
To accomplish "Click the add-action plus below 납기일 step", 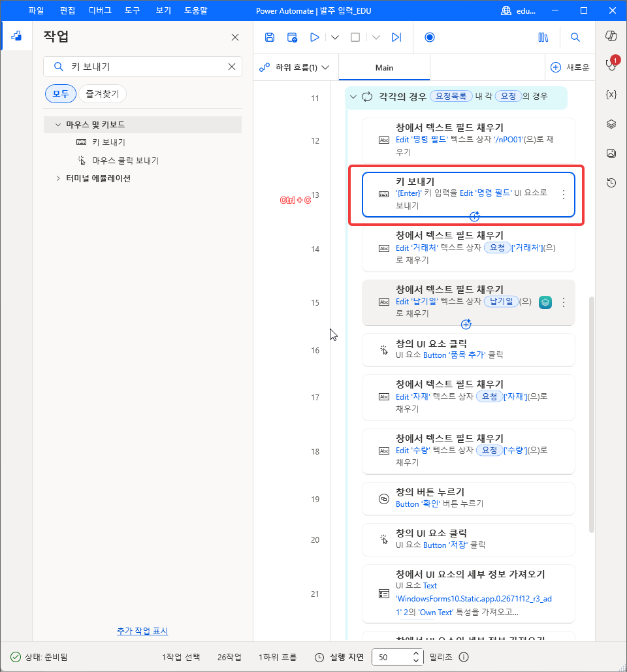I will 466,325.
